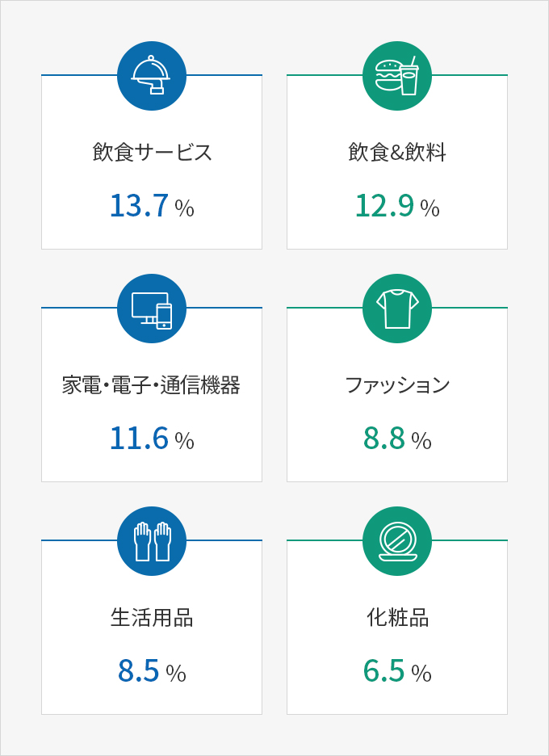The width and height of the screenshot is (549, 756).
Task: Click the T-shirt fashion icon
Action: coord(397,309)
